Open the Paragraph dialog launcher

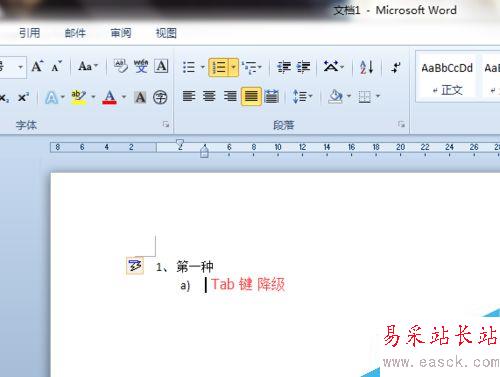[x=402, y=124]
